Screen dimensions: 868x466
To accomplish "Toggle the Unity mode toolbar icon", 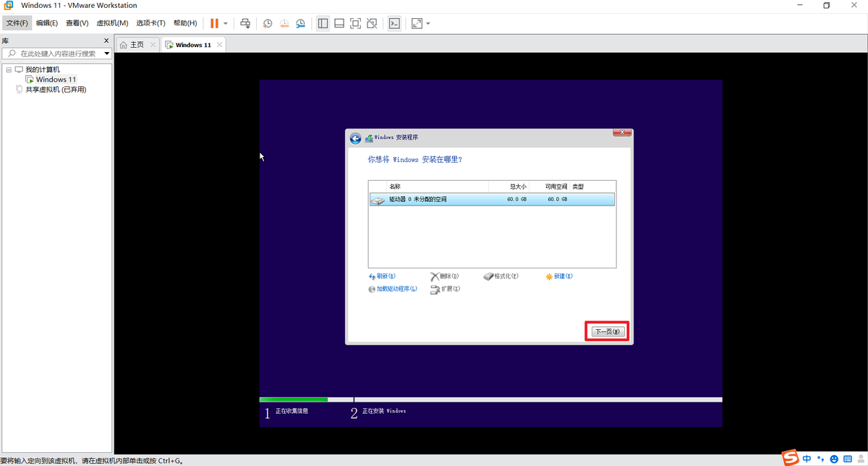I will point(372,23).
